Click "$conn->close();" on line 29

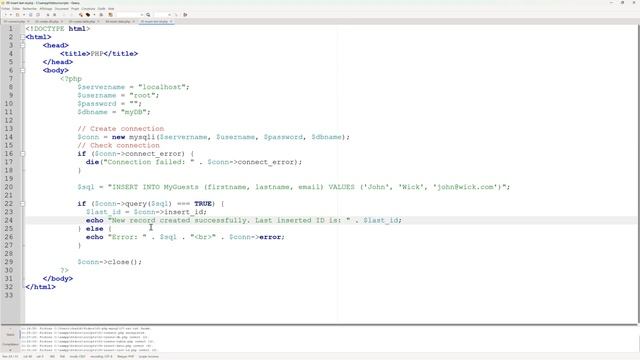(109, 262)
